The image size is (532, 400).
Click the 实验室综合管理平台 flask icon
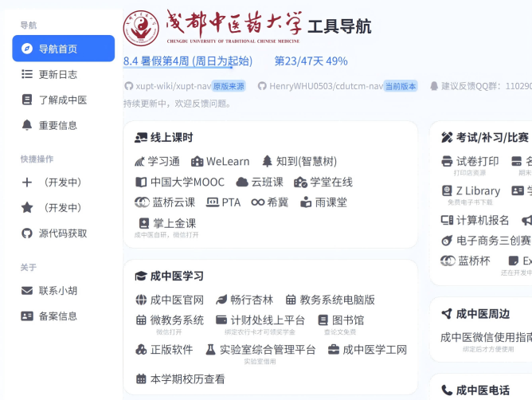click(211, 350)
